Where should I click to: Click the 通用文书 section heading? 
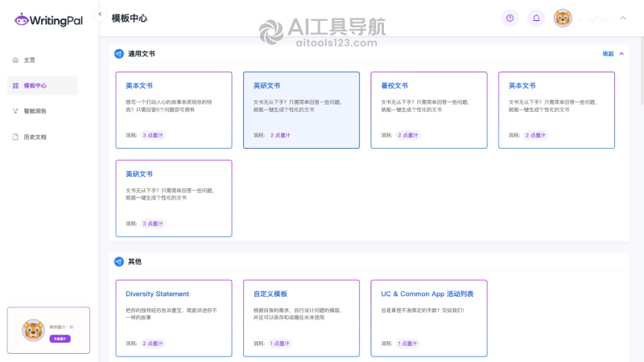click(x=142, y=54)
